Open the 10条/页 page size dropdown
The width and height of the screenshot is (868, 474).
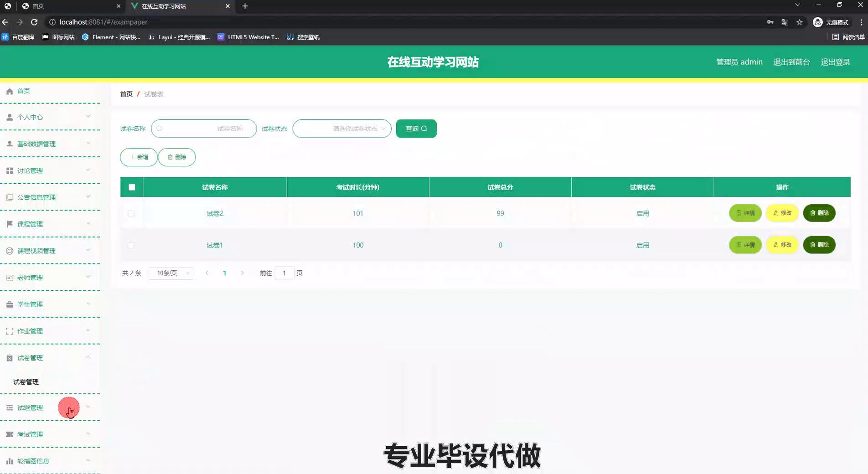(171, 273)
